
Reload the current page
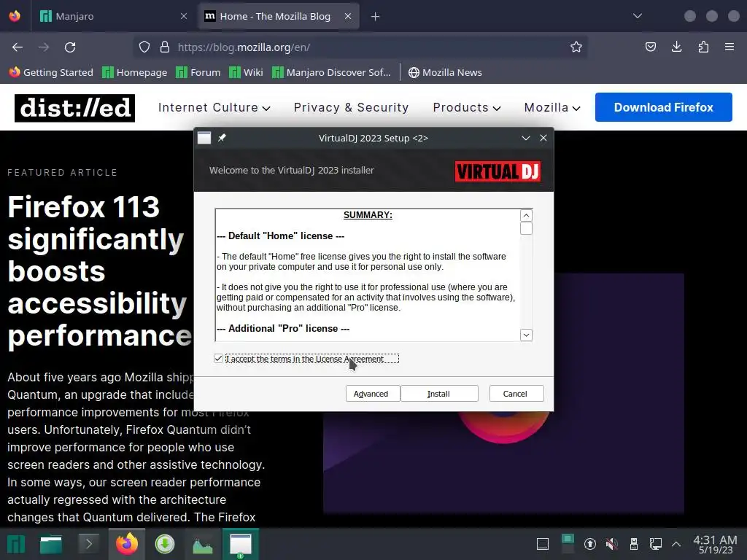coord(70,47)
